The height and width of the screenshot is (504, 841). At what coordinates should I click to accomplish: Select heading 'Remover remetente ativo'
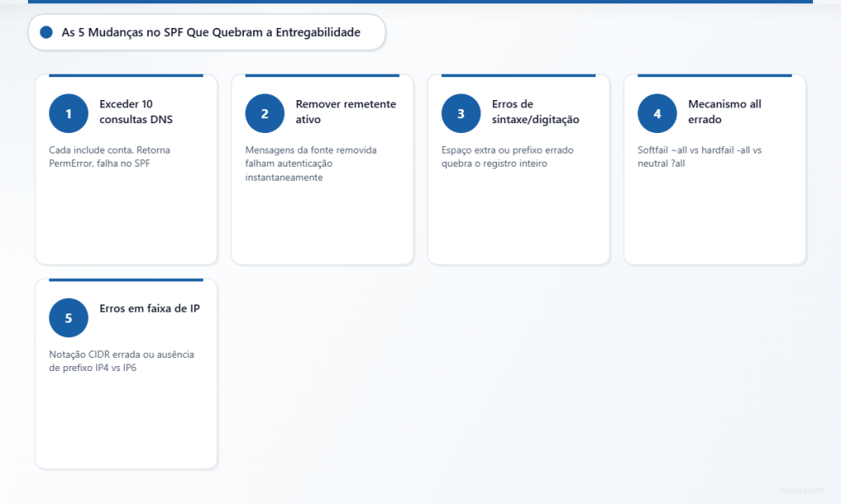tap(346, 112)
